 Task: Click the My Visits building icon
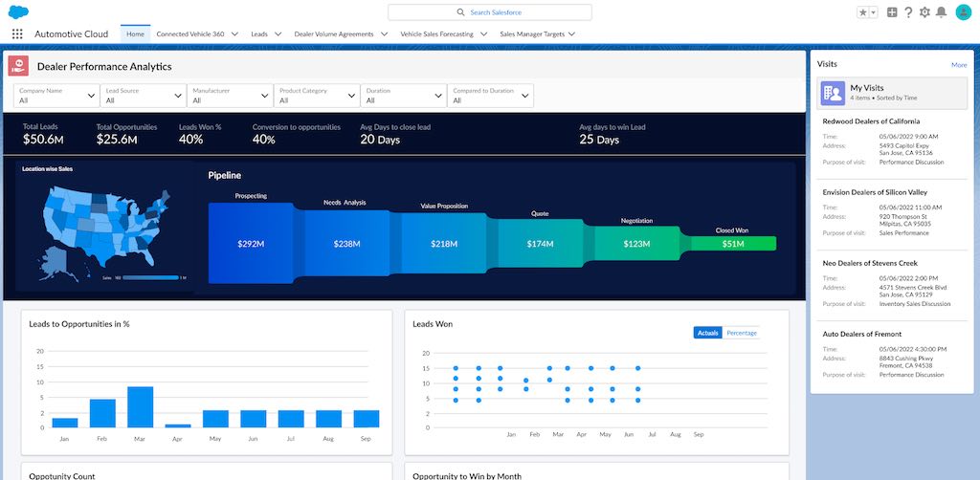[x=833, y=93]
